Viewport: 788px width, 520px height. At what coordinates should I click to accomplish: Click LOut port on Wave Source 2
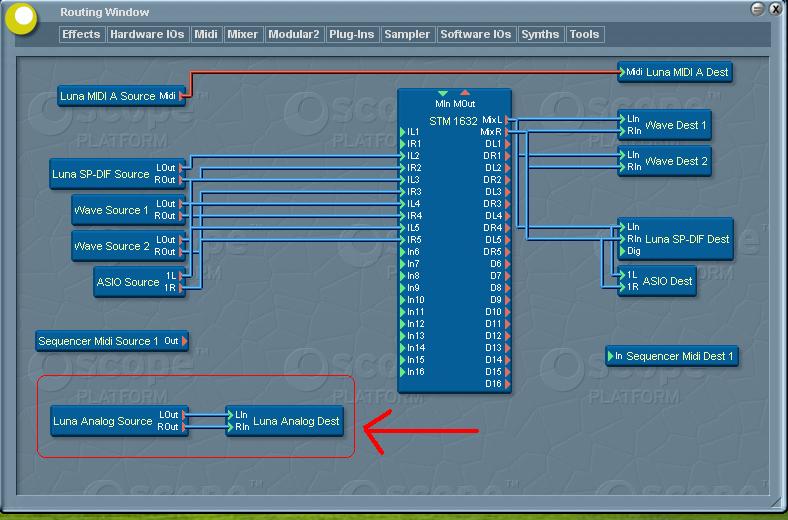[182, 240]
